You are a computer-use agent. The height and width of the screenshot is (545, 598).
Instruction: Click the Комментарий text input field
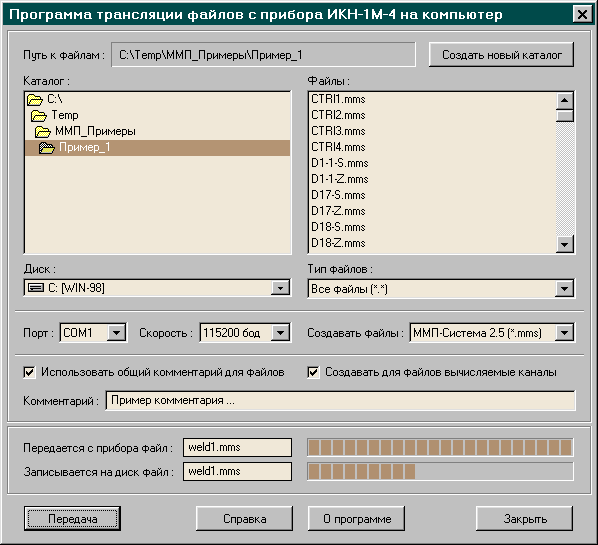pyautogui.click(x=340, y=400)
